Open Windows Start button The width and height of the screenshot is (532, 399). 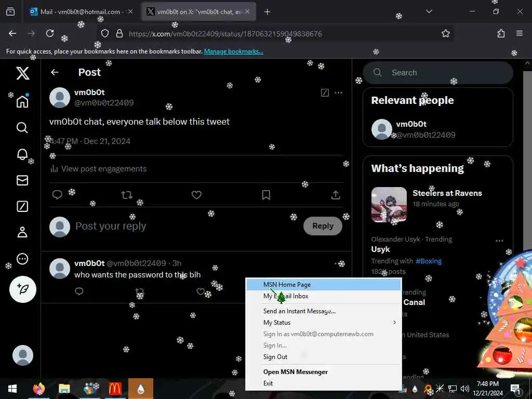[x=12, y=389]
